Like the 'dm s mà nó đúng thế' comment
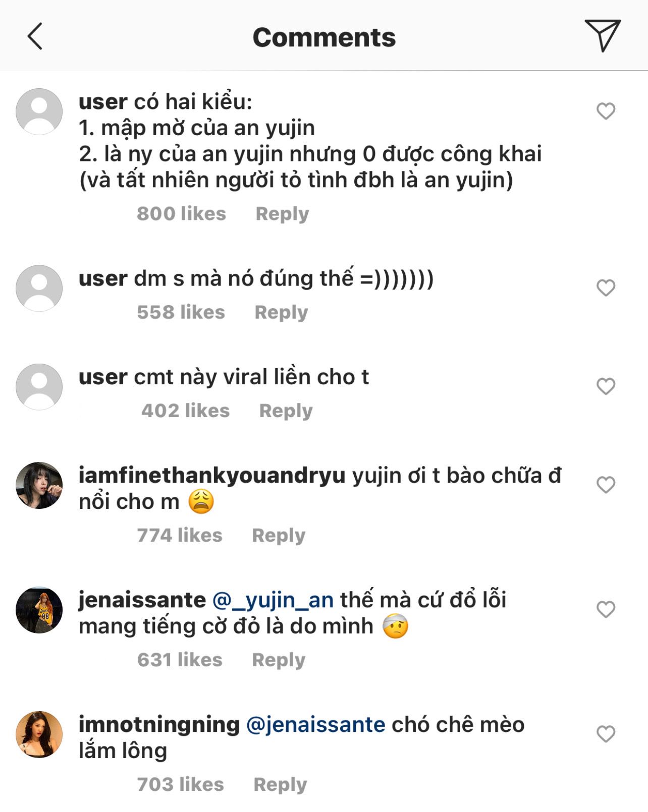The width and height of the screenshot is (648, 812). [x=606, y=288]
